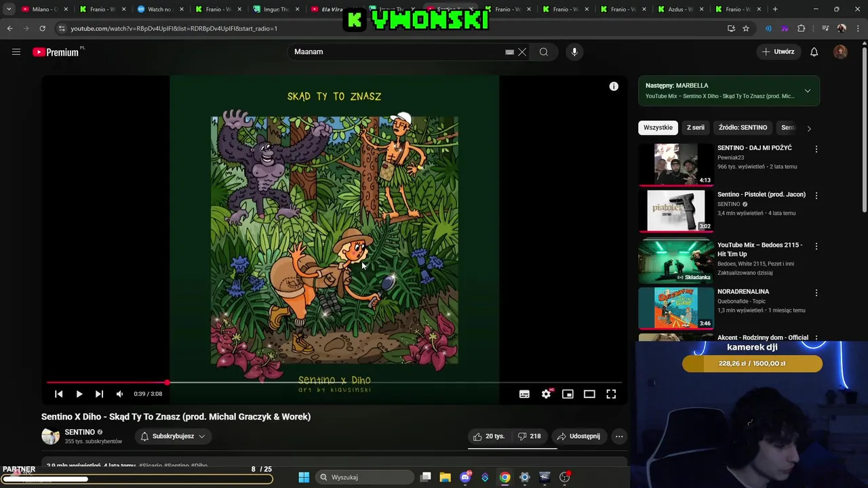Open SENTINO - DAJ MI POŻYĆ thumbnail
Viewport: 868px width, 488px height.
[x=675, y=164]
